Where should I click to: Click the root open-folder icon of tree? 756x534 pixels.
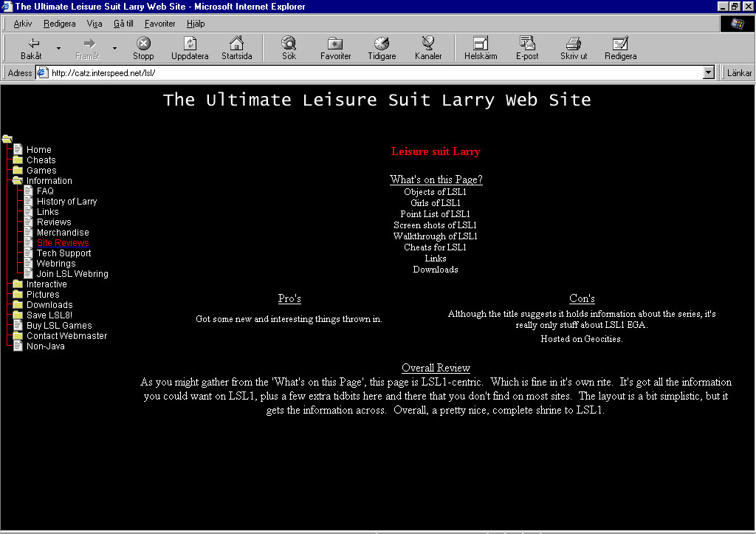coord(7,139)
